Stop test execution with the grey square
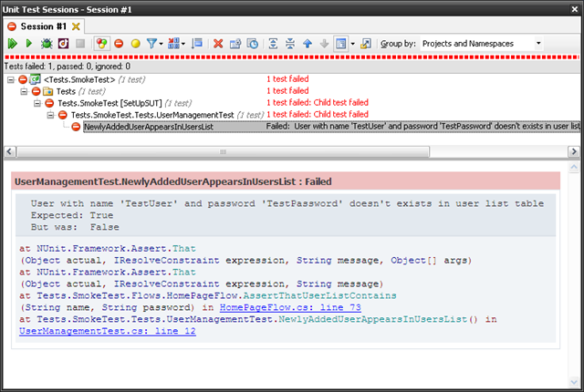This screenshot has width=584, height=392. [80, 44]
